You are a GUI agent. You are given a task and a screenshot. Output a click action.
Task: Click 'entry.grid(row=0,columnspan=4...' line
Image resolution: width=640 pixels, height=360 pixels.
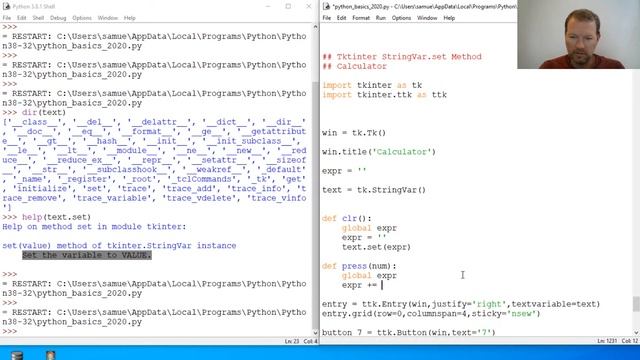pos(431,314)
